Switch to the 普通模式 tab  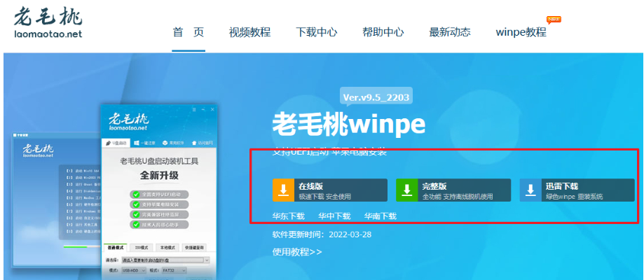point(116,248)
